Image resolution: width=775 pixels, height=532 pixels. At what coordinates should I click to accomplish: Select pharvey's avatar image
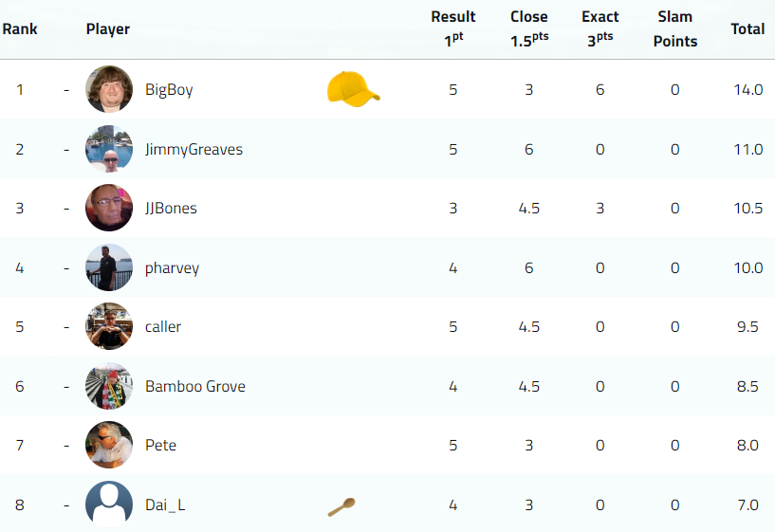(x=109, y=267)
